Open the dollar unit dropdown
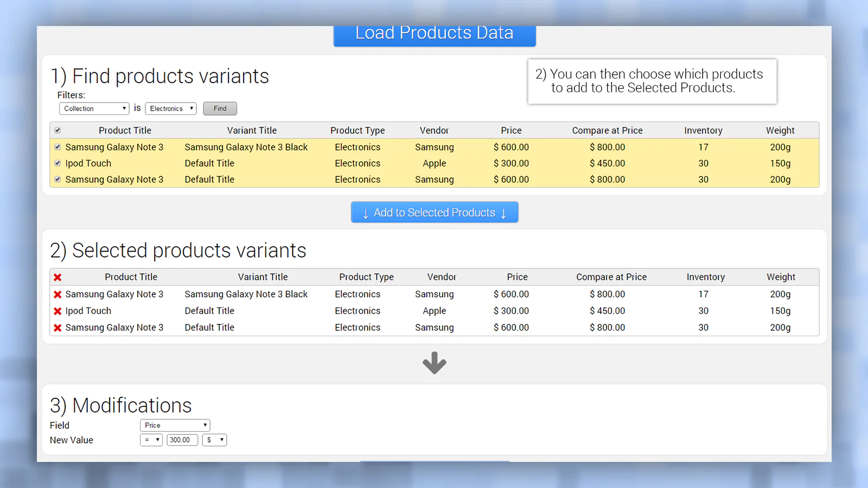The width and height of the screenshot is (868, 488). pos(214,440)
